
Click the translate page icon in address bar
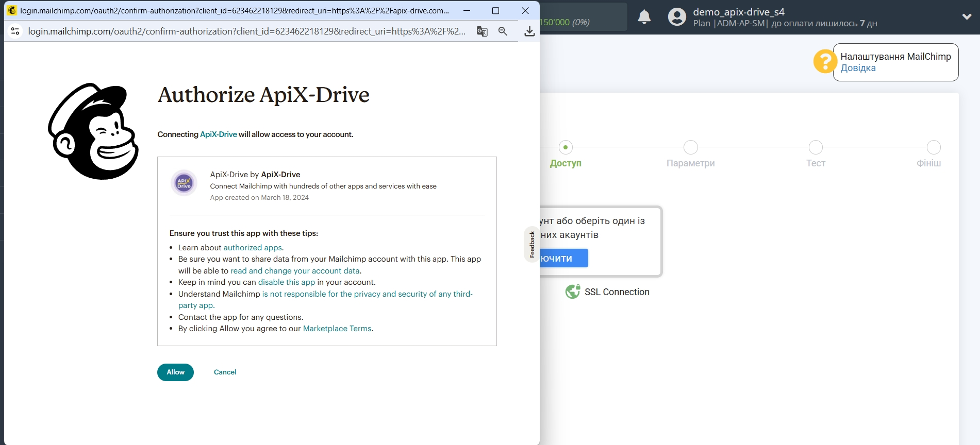tap(482, 31)
